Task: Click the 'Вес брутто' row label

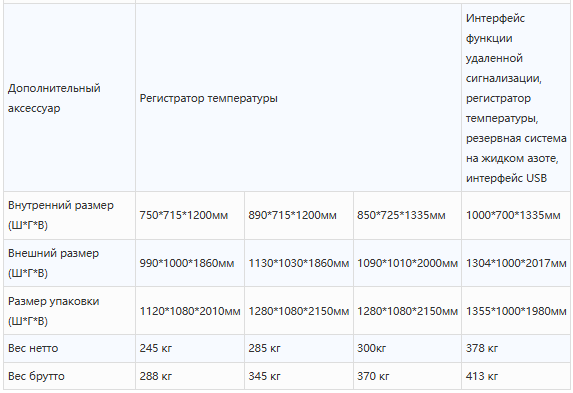Action: (36, 376)
